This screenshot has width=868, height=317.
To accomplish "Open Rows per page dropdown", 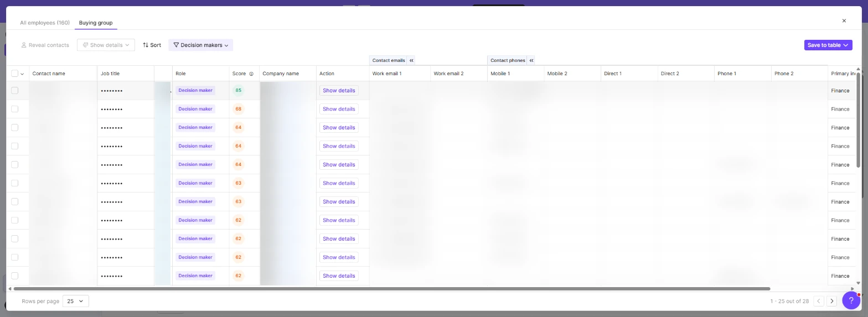I will [x=76, y=302].
